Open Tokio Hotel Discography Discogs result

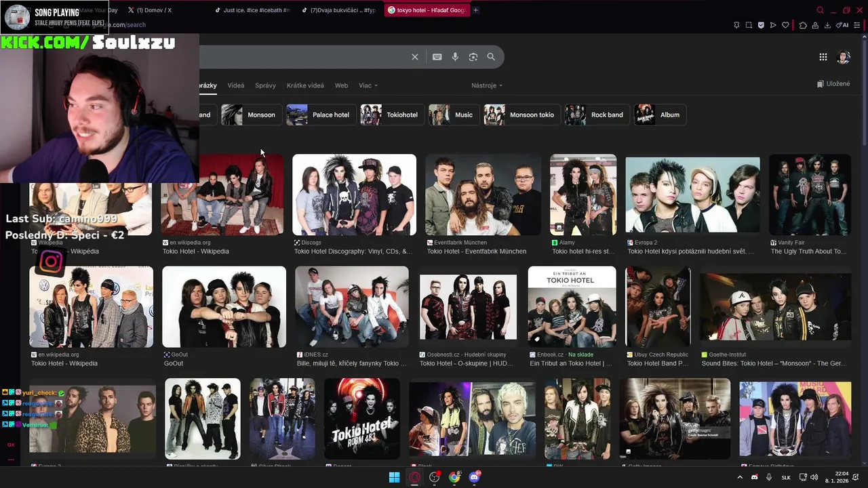[x=353, y=251]
